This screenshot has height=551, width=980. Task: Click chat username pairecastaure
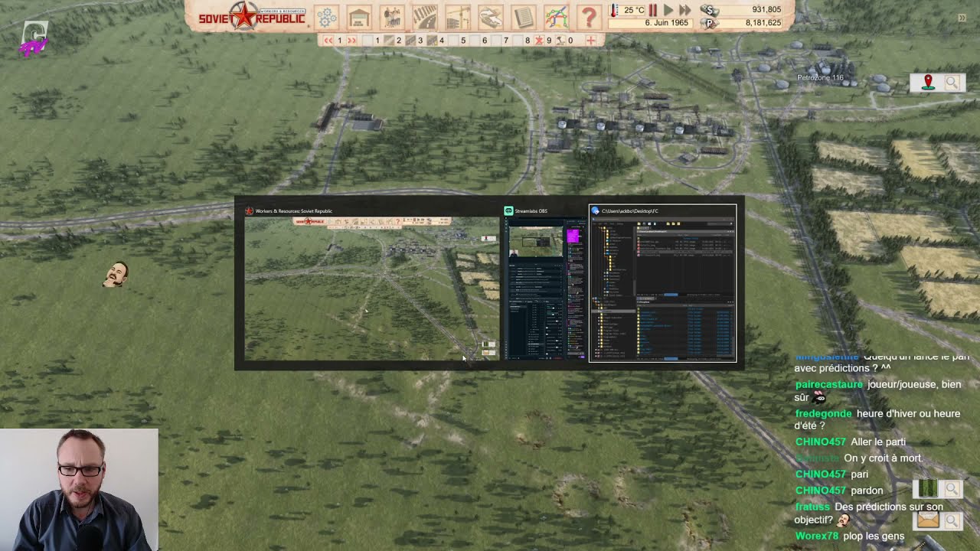829,384
